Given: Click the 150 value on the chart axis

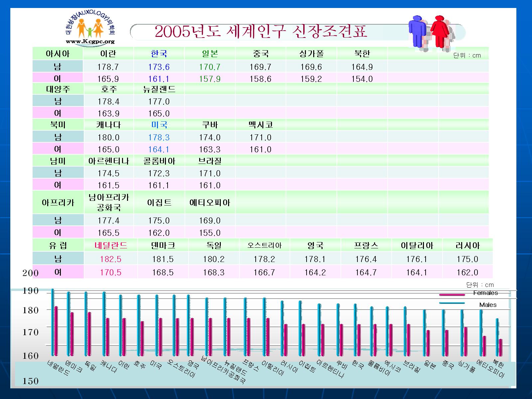Looking at the screenshot, I should pos(31,381).
